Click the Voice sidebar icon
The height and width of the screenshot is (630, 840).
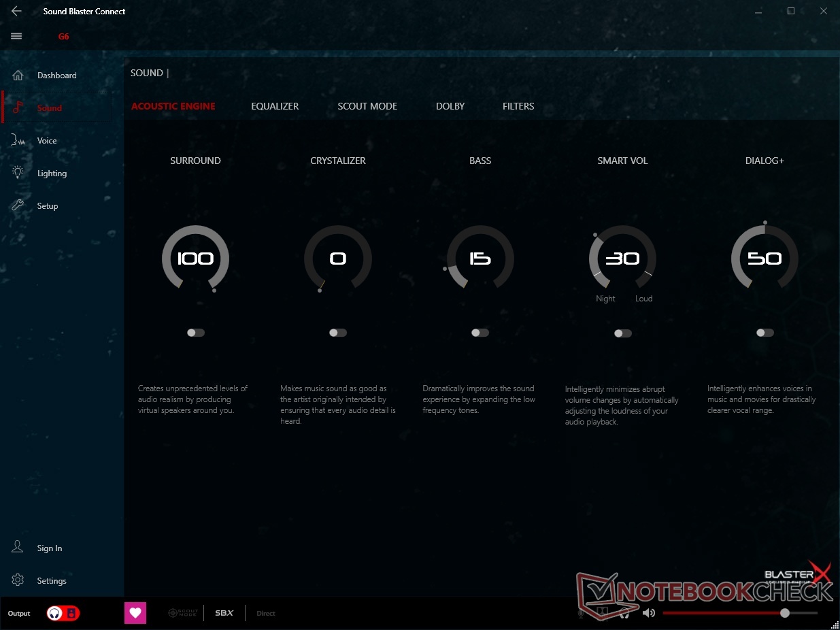click(18, 140)
